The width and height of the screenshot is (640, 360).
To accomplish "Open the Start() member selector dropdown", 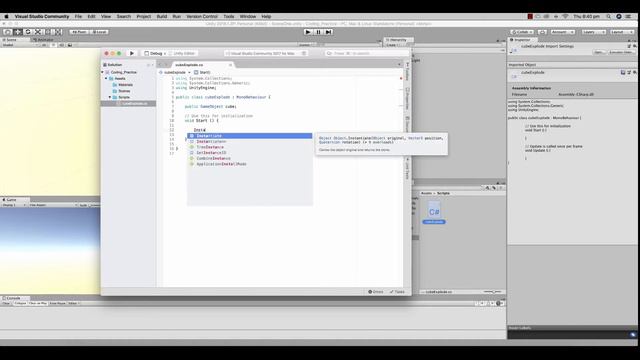I will [x=202, y=72].
